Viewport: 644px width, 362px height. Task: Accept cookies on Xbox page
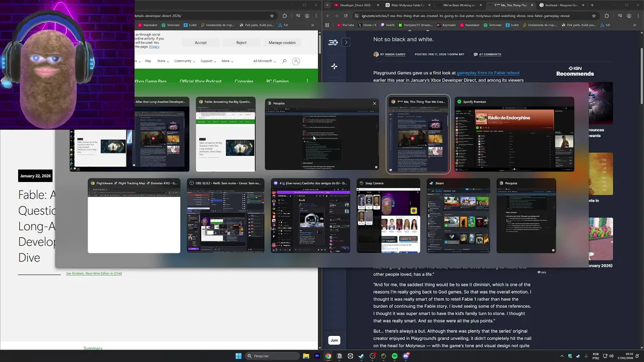click(201, 43)
